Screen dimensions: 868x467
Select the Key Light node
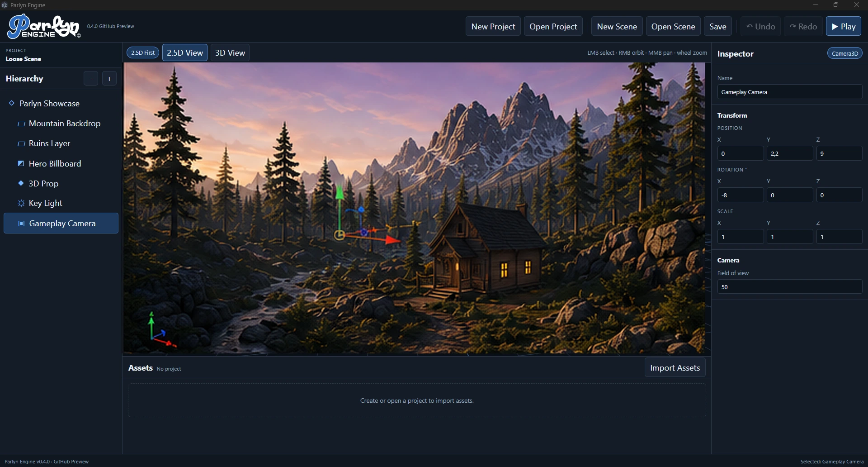tap(61, 203)
